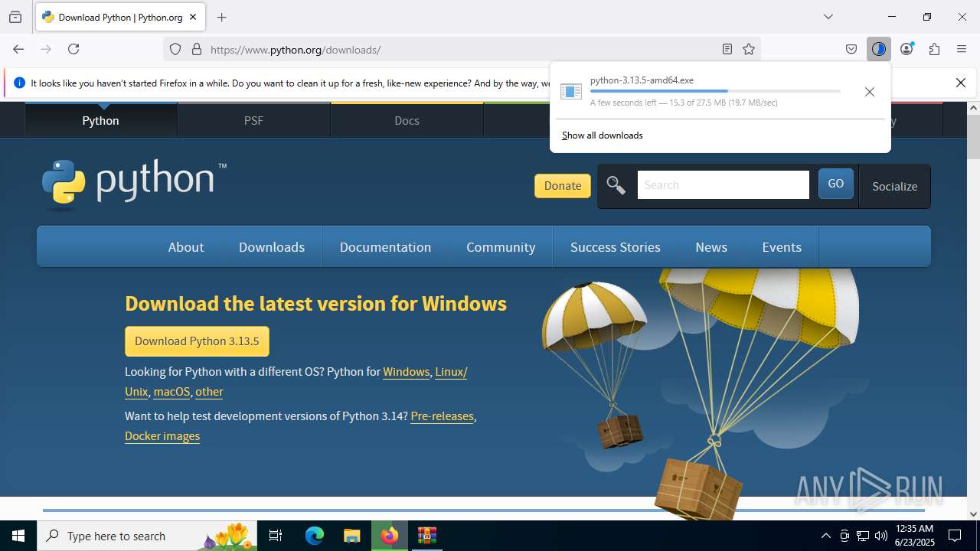Viewport: 980px width, 551px height.
Task: Select the Python top site tab
Action: pyautogui.click(x=101, y=120)
